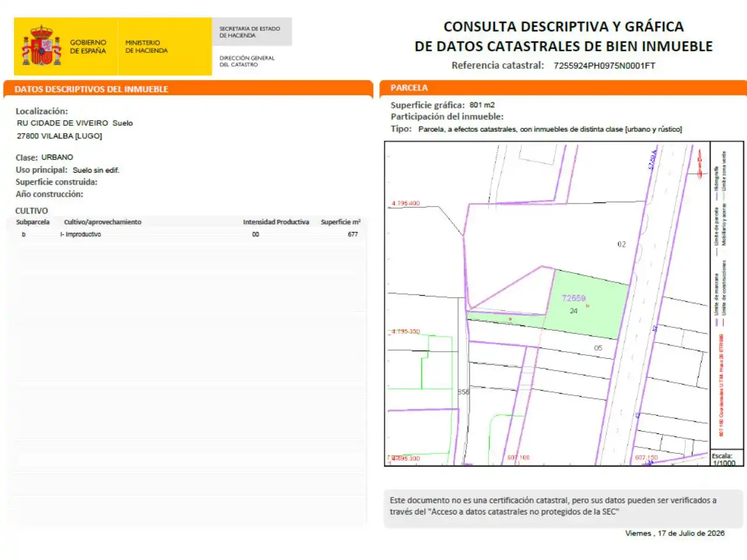
Task: Open the PARCELA section header
Action: [x=563, y=87]
